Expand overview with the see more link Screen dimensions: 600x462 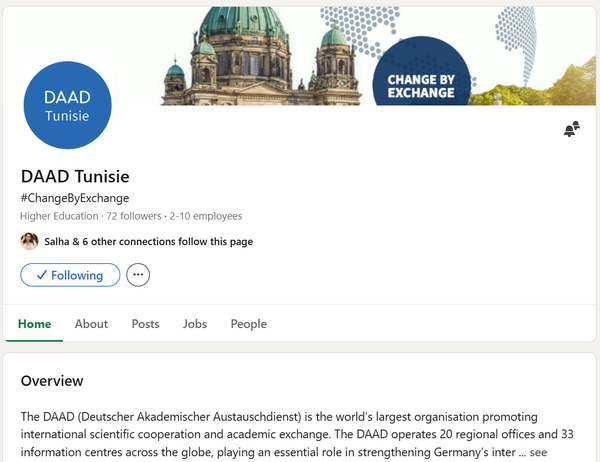click(x=538, y=452)
